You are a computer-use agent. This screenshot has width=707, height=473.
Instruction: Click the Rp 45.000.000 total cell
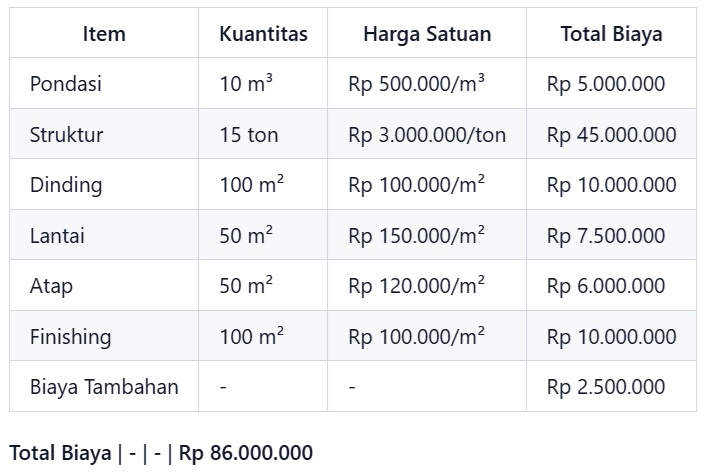(x=611, y=135)
